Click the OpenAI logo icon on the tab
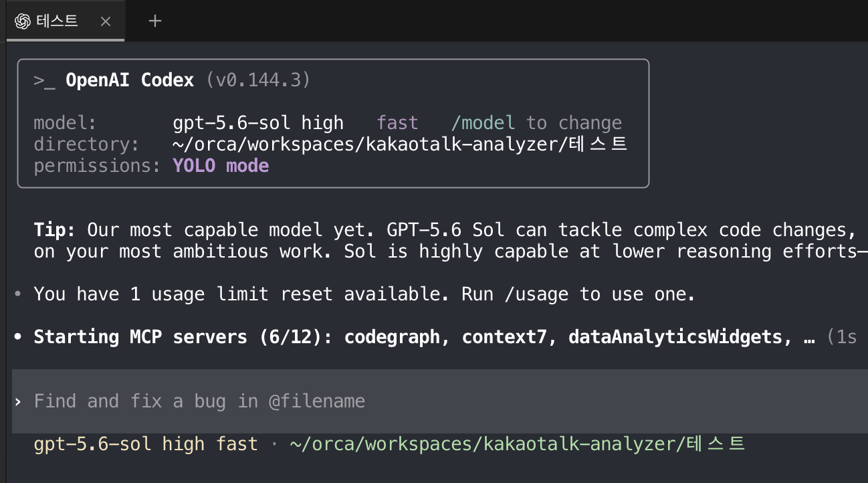Image resolution: width=868 pixels, height=483 pixels. click(x=23, y=21)
